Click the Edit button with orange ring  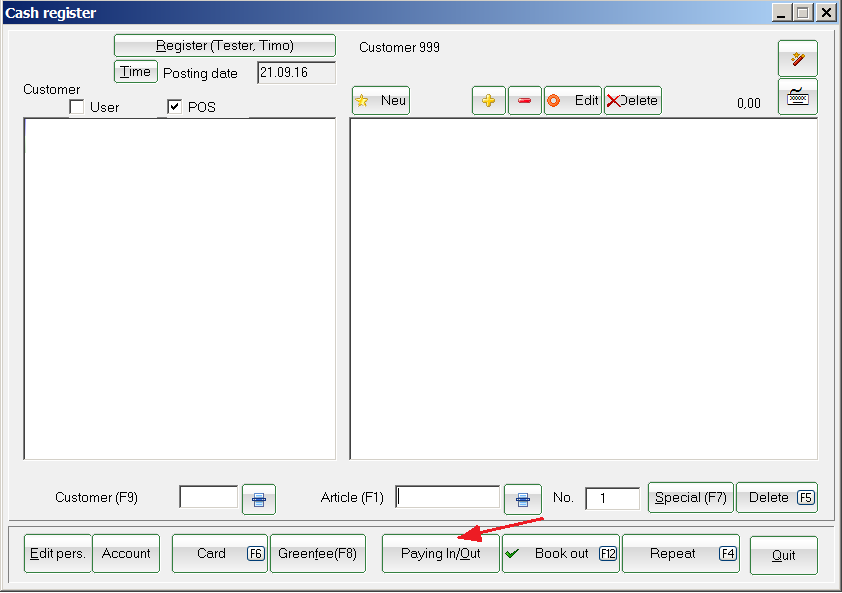point(573,100)
